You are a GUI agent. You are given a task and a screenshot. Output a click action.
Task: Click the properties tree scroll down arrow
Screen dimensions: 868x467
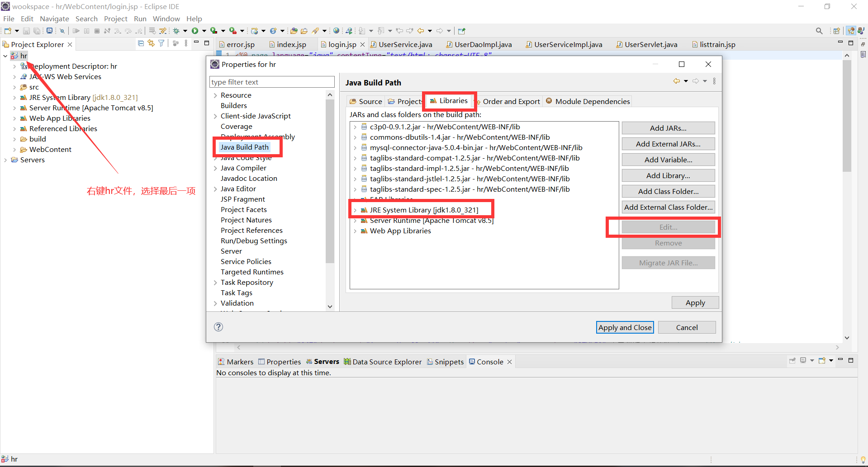point(330,307)
